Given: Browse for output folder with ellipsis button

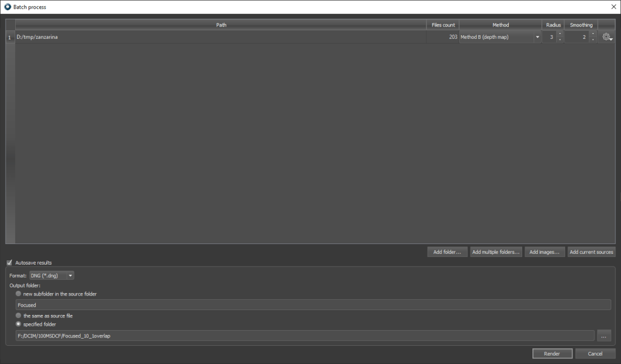Looking at the screenshot, I should coord(604,336).
